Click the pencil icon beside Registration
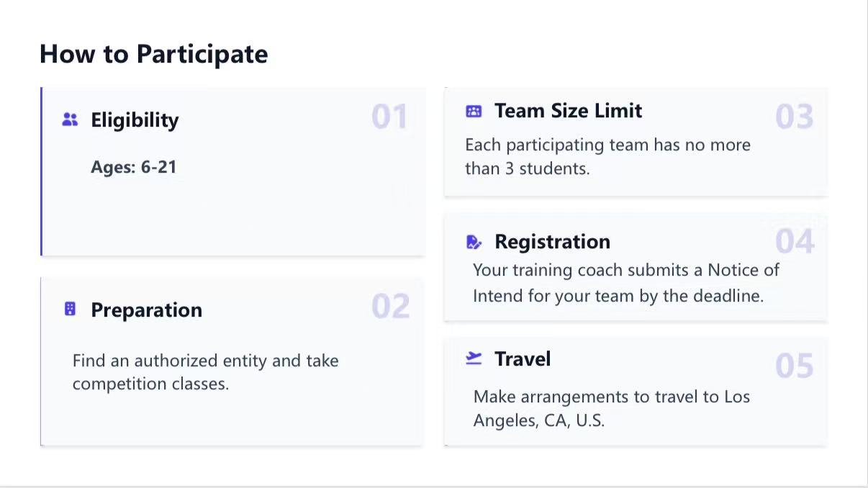 tap(474, 242)
